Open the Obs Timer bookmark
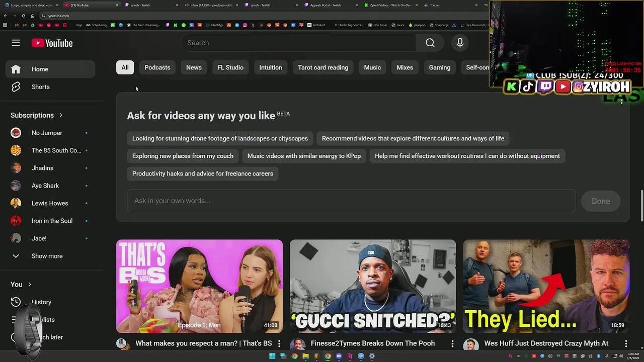The height and width of the screenshot is (362, 644). [x=377, y=25]
